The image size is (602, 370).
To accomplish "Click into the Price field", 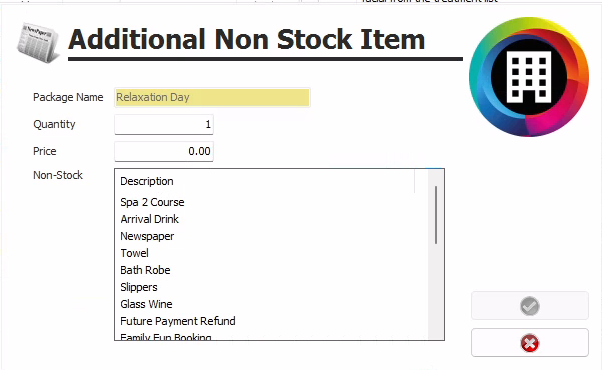I will [x=164, y=151].
